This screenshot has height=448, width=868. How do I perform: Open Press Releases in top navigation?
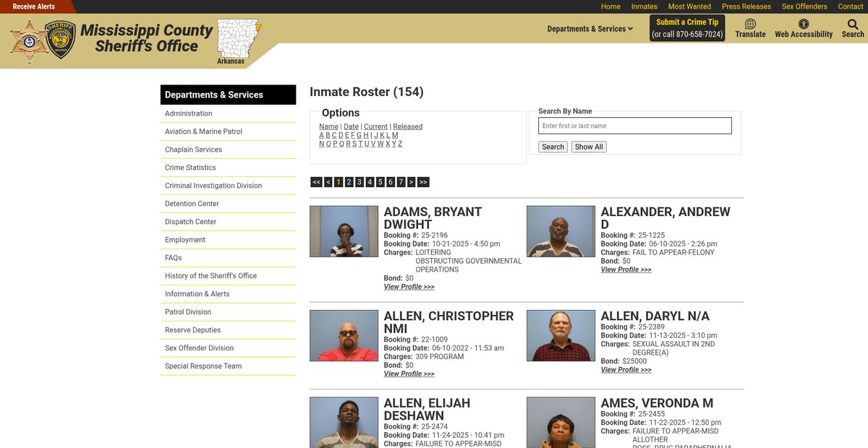(746, 7)
